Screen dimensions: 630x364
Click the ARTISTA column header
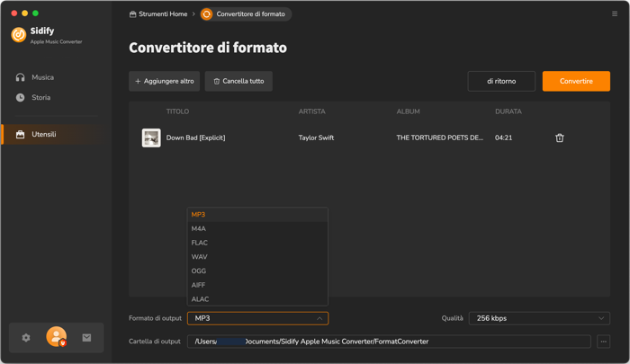311,111
